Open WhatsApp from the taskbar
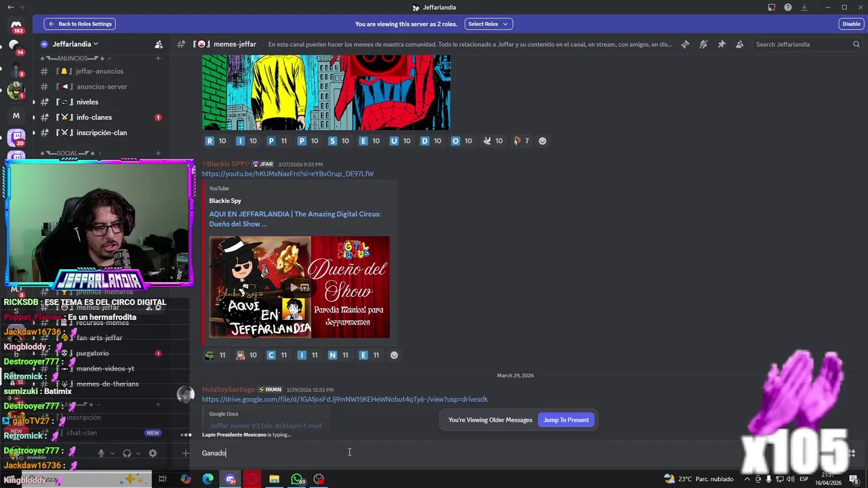The width and height of the screenshot is (868, 488). click(x=297, y=479)
